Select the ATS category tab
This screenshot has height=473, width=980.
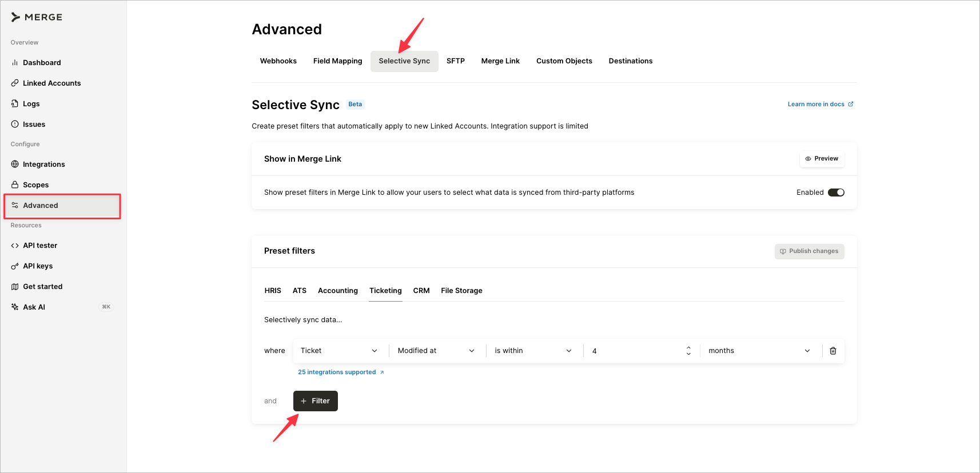(x=300, y=291)
